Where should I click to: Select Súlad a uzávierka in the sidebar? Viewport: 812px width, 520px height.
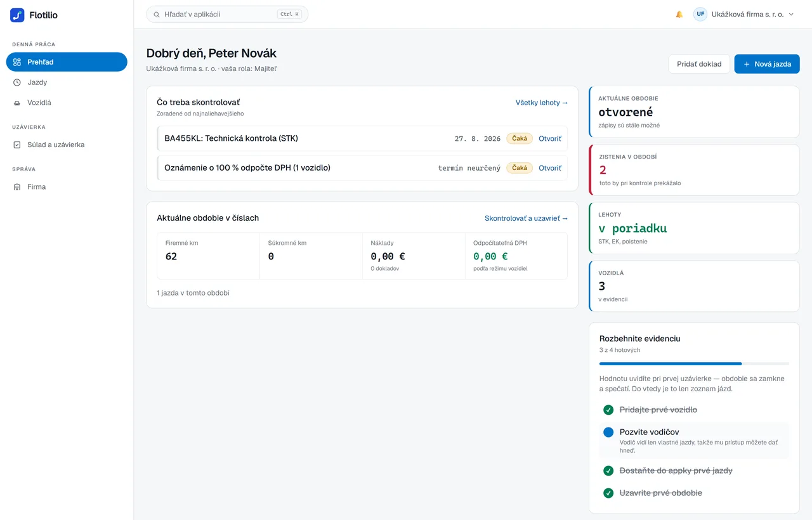[x=67, y=145]
